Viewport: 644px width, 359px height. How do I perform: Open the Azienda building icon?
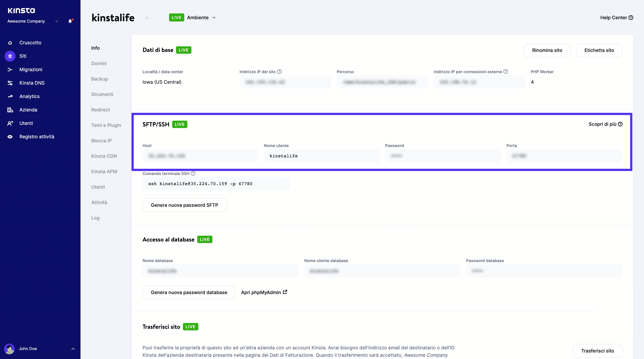coord(10,110)
